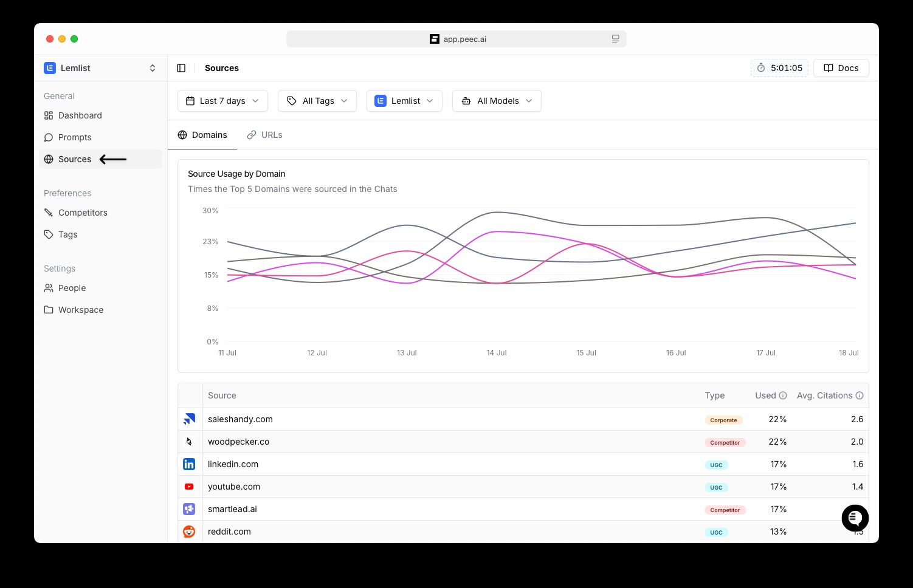The image size is (913, 588).
Task: Open Dashboard in the sidebar
Action: coord(80,115)
